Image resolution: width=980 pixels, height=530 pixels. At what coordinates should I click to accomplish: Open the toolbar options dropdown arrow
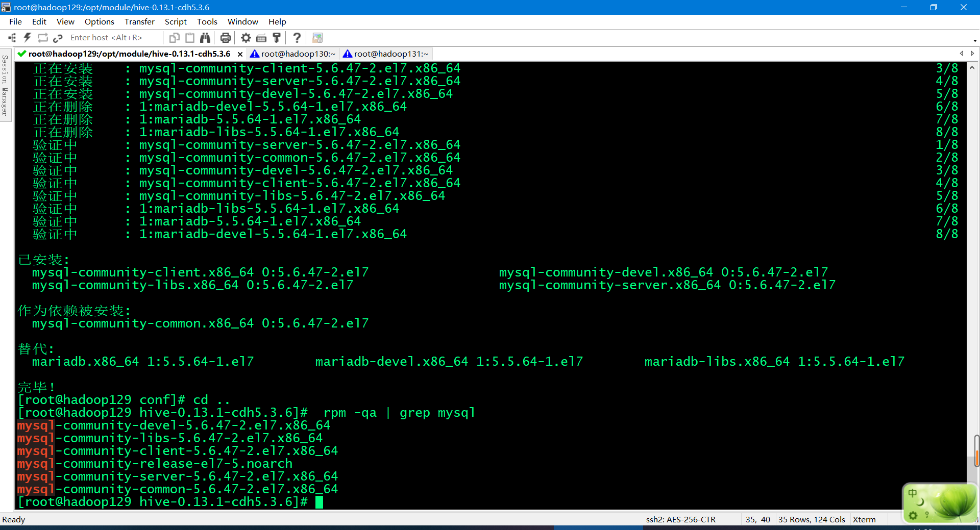(x=975, y=41)
